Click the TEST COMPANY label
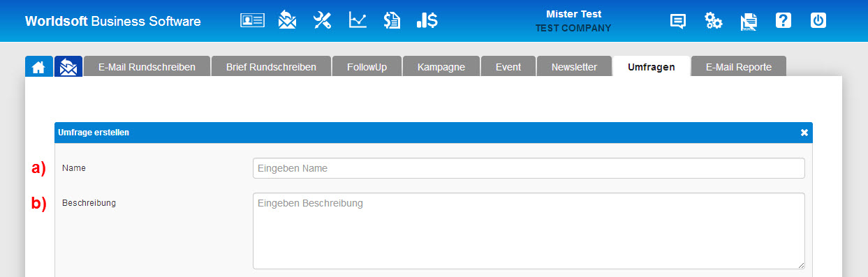 click(x=573, y=29)
